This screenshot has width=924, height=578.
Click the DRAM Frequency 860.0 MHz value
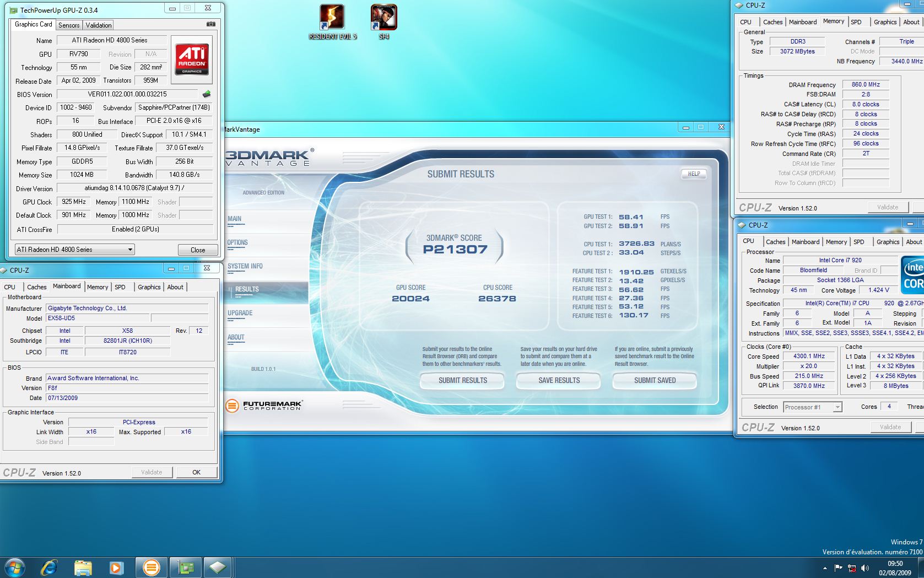(866, 85)
